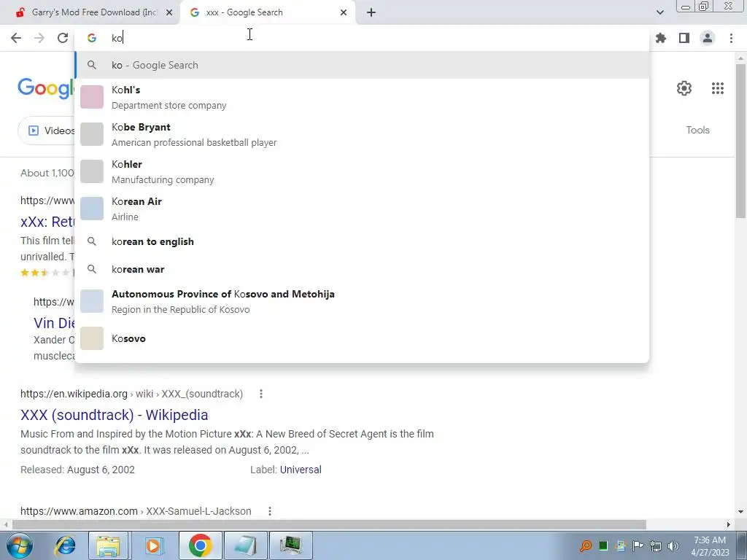Close the xxx Google Search tab

tap(344, 12)
